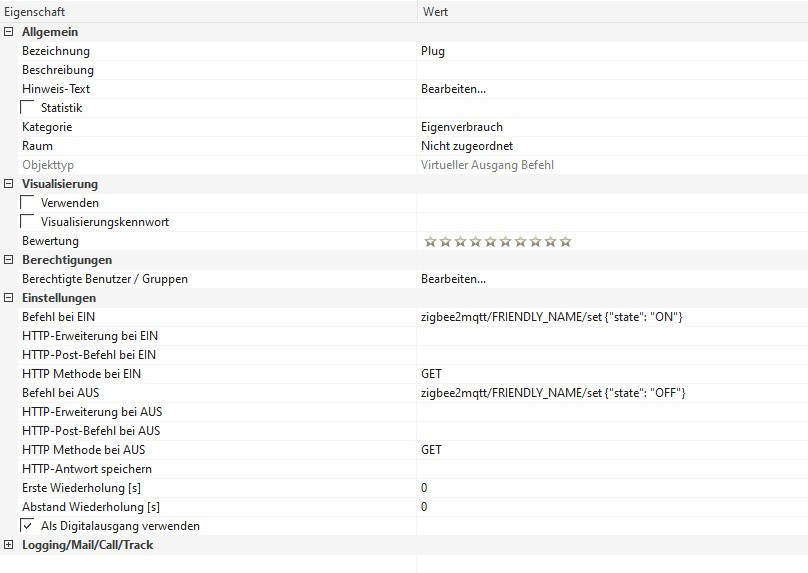Open the Kategorie value Eigenverbrauch
Image resolution: width=808 pixels, height=573 pixels.
click(461, 127)
